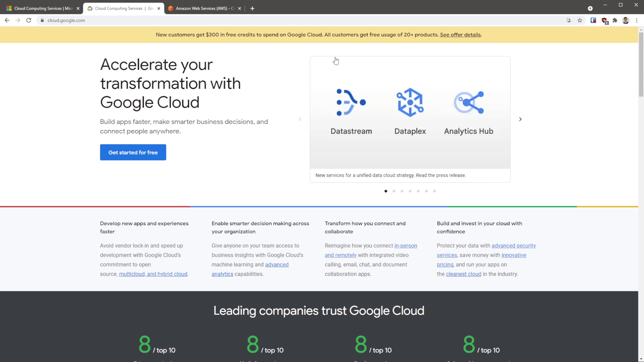644x362 pixels.
Task: Click 'Develop new apps and experiences faster' heading
Action: coord(144,228)
